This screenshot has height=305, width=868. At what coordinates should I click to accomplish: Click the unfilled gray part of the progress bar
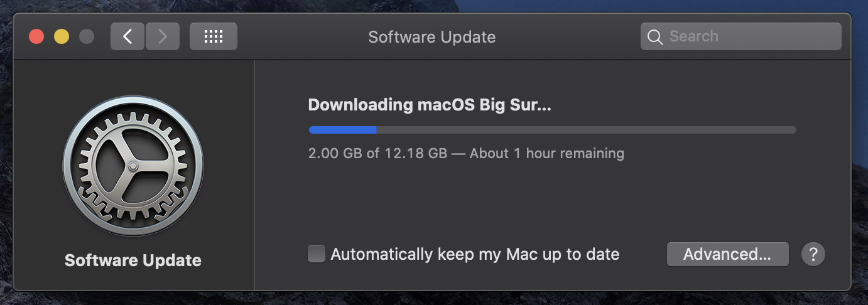click(584, 130)
